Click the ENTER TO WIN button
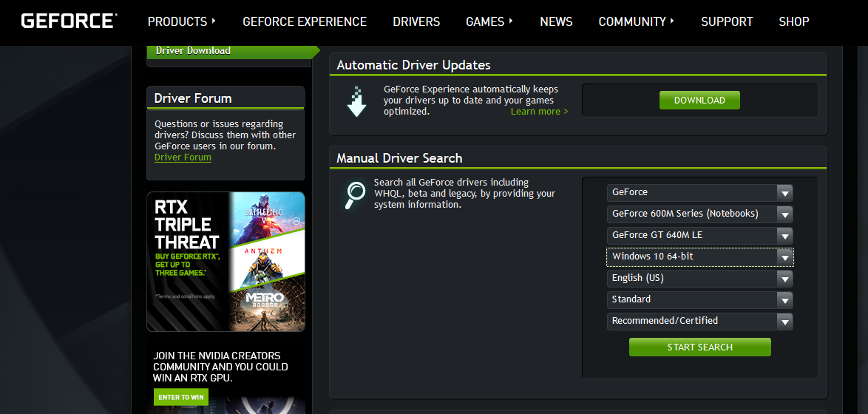Image resolution: width=868 pixels, height=414 pixels. pos(181,397)
